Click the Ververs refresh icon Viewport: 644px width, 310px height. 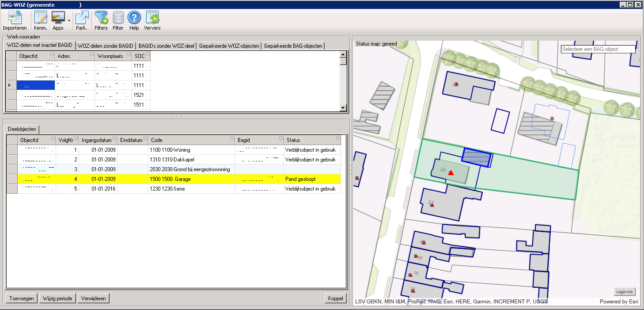[152, 18]
